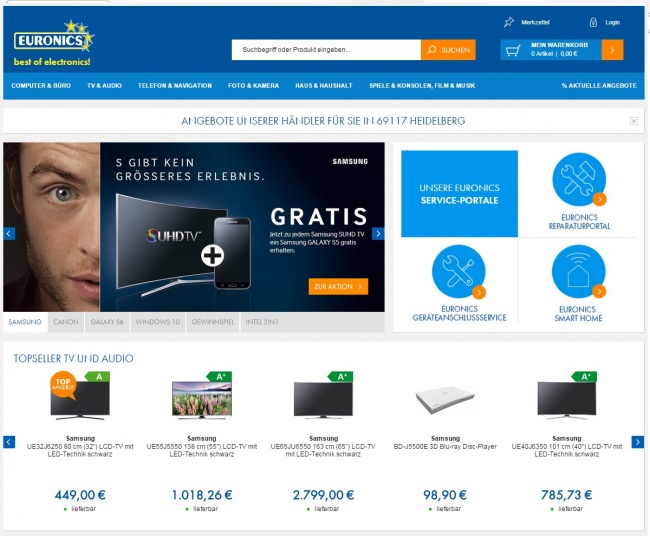Show the next topseller products
The image size is (650, 536).
point(638,442)
